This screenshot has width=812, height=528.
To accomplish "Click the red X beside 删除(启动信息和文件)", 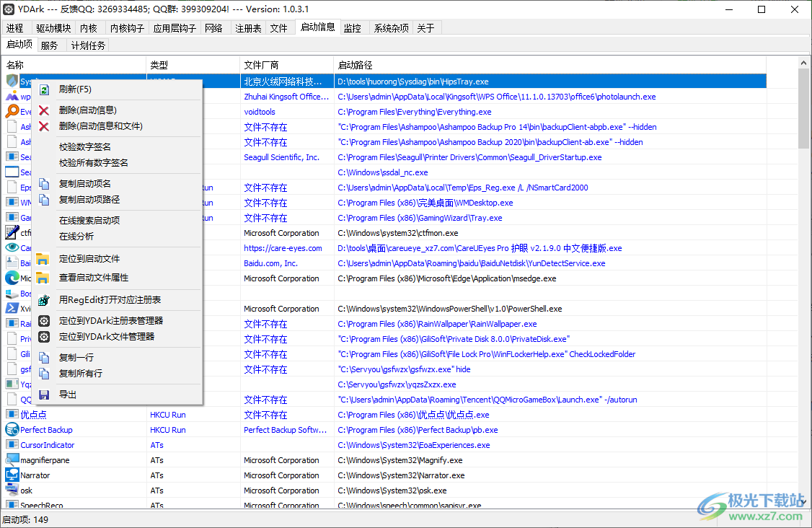I will [44, 126].
